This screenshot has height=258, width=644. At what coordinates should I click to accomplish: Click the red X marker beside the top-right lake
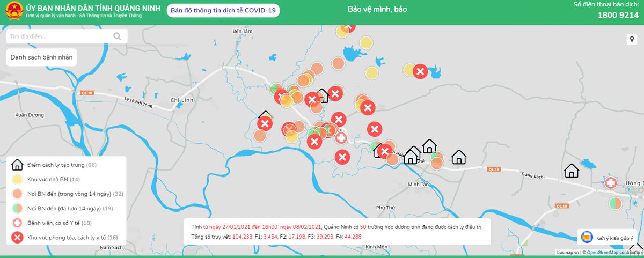tap(420, 71)
